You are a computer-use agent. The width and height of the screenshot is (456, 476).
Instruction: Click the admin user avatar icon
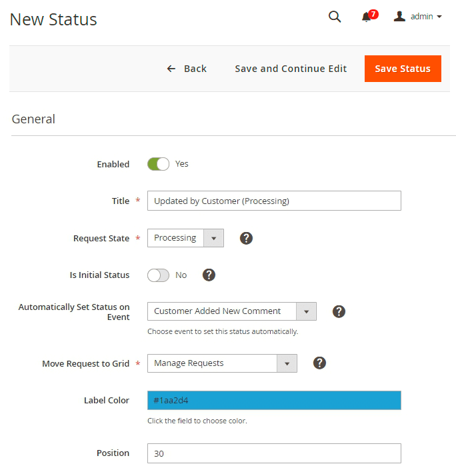click(x=399, y=17)
